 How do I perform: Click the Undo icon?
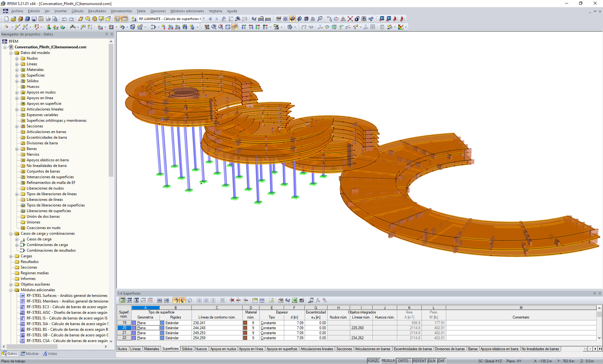64,19
